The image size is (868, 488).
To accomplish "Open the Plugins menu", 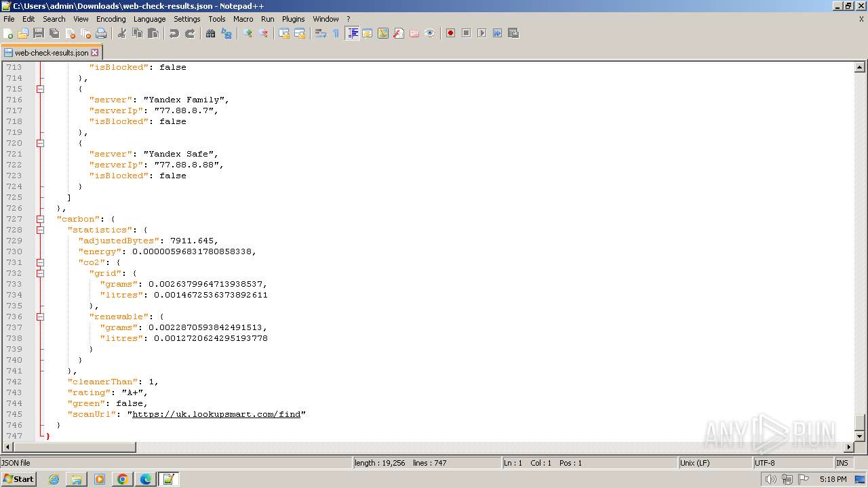I will (293, 19).
